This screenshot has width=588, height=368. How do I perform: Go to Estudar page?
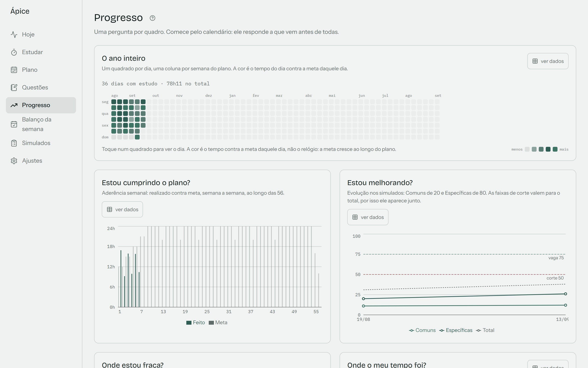click(41, 52)
